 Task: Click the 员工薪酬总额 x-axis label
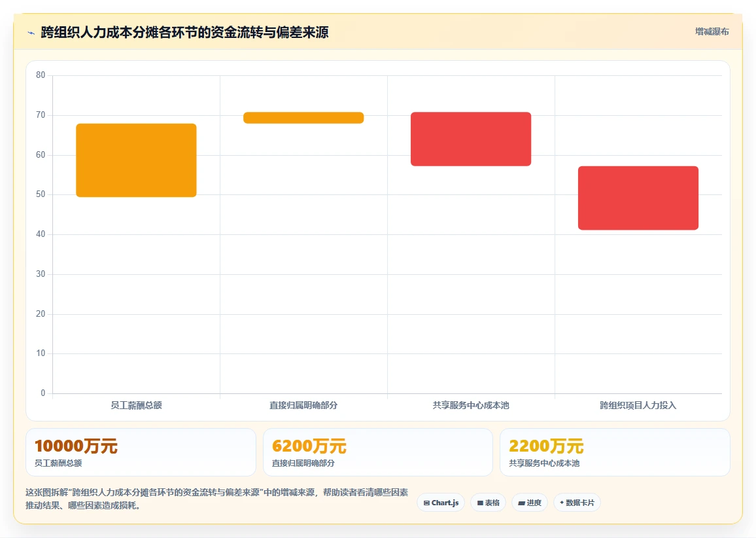coord(137,405)
